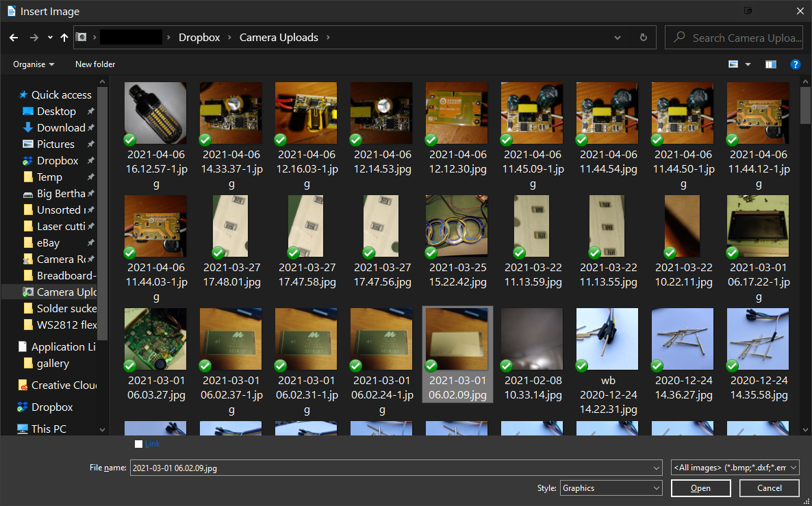This screenshot has width=812, height=506.
Task: Expand the file type filter dropdown
Action: tap(735, 467)
